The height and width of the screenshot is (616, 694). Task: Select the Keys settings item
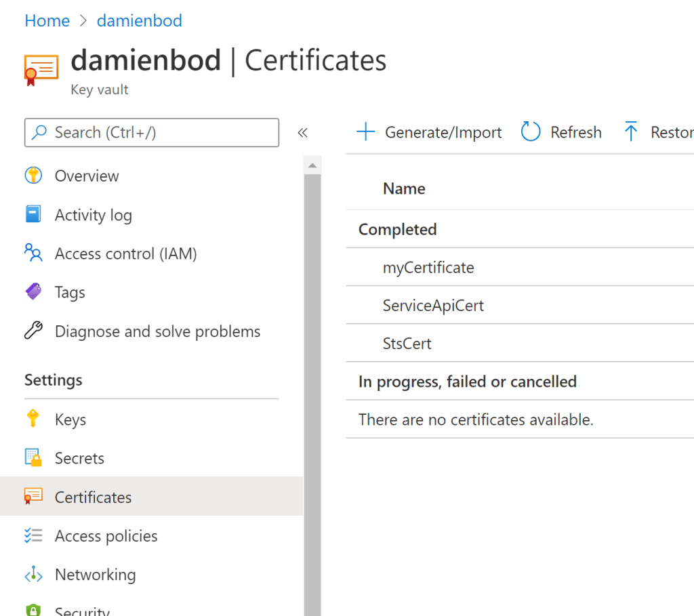(151, 419)
